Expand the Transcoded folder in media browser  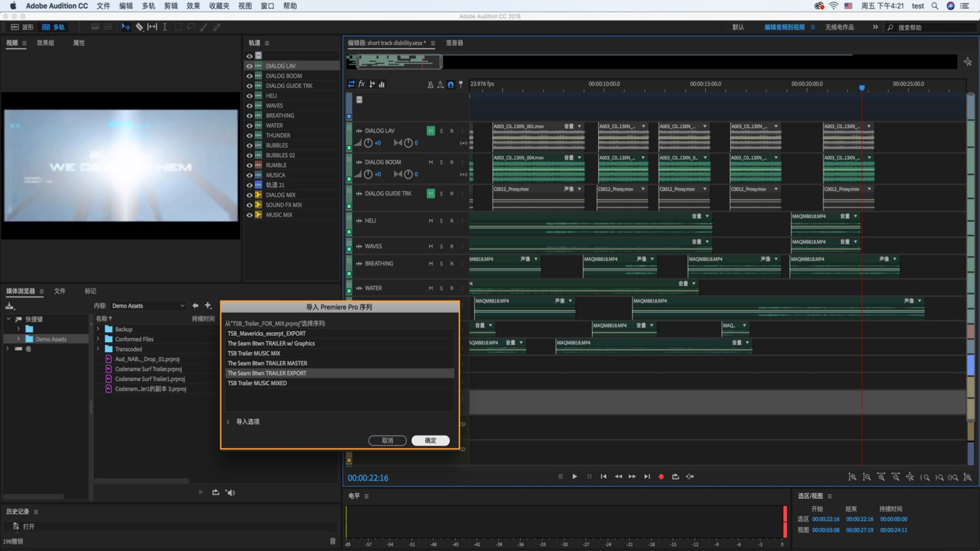click(98, 349)
